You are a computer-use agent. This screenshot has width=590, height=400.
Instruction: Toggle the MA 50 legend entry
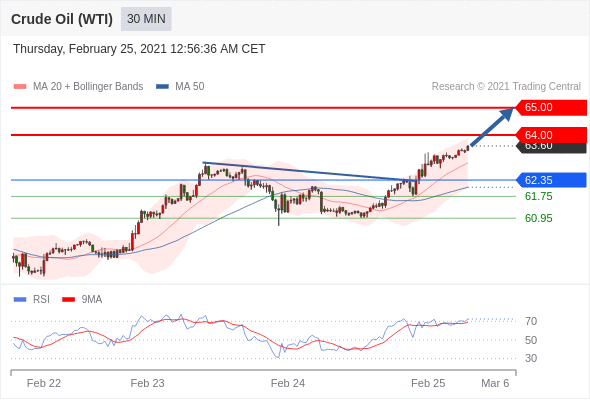click(x=181, y=87)
